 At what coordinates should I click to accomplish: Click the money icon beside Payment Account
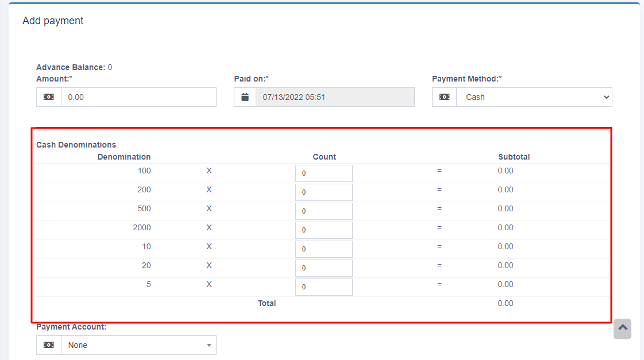pos(49,345)
